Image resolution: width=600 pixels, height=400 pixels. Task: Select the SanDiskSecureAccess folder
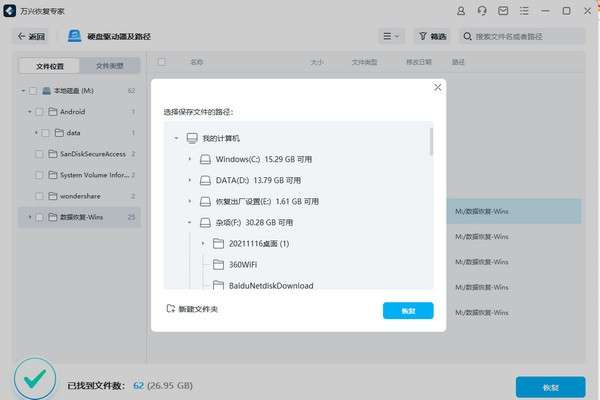93,154
